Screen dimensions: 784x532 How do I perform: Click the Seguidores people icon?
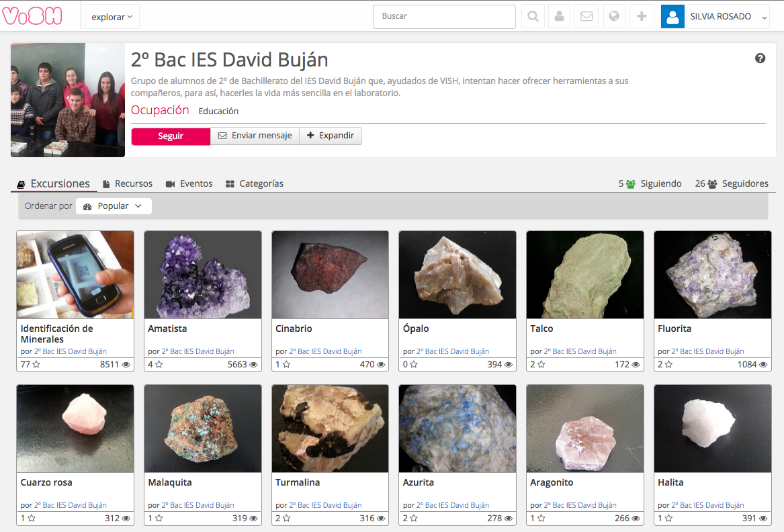tap(712, 184)
